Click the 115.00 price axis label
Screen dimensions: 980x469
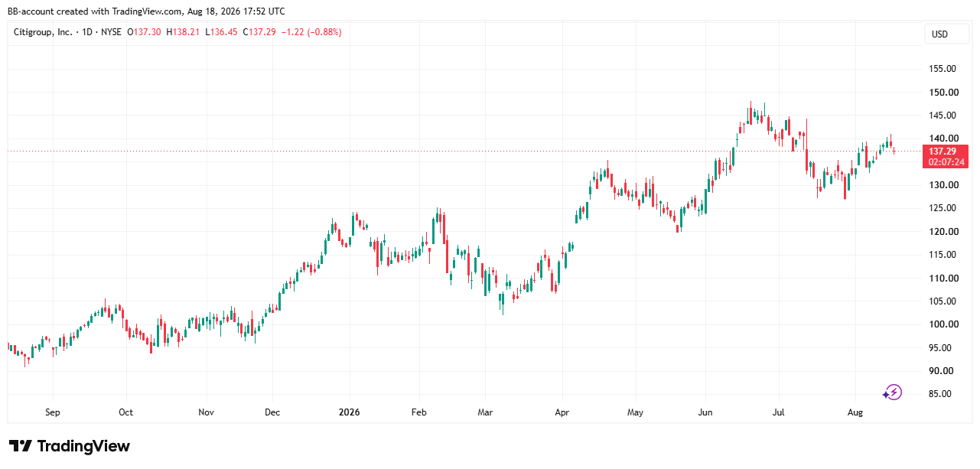(943, 255)
